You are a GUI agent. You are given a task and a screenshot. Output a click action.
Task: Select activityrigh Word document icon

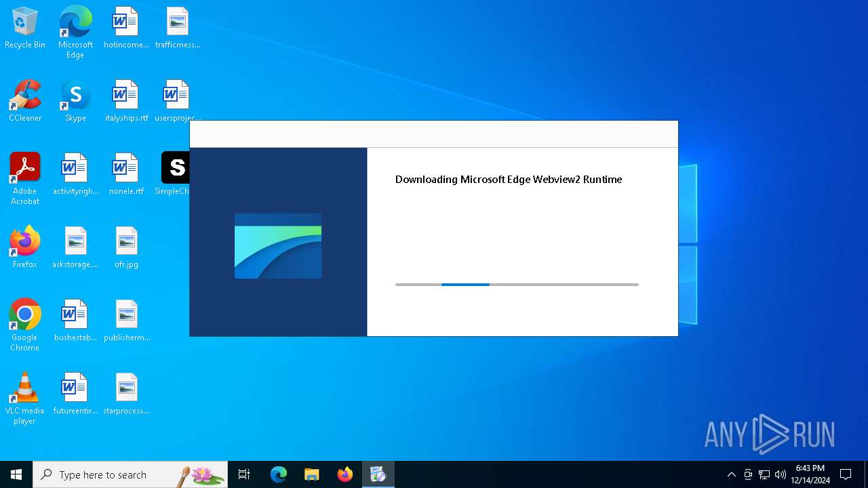point(75,175)
